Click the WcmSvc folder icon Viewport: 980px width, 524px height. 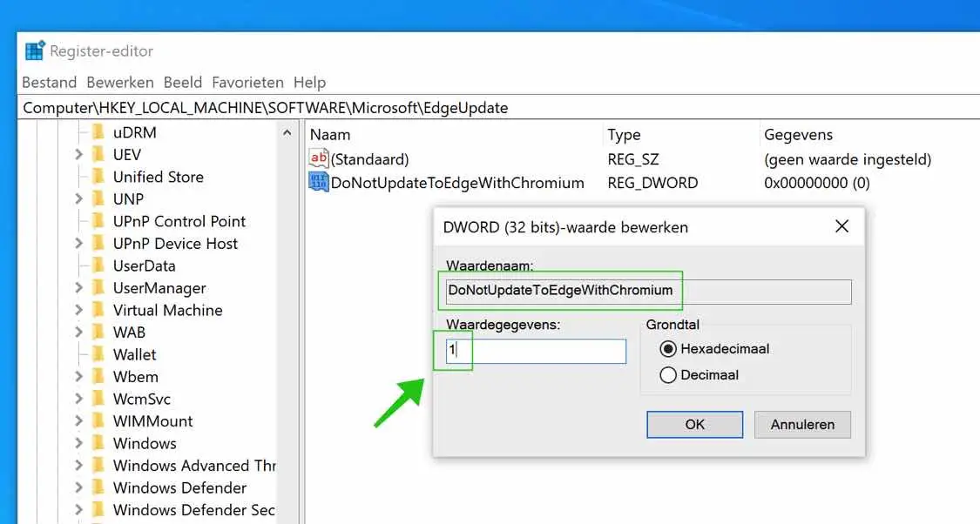click(x=98, y=398)
